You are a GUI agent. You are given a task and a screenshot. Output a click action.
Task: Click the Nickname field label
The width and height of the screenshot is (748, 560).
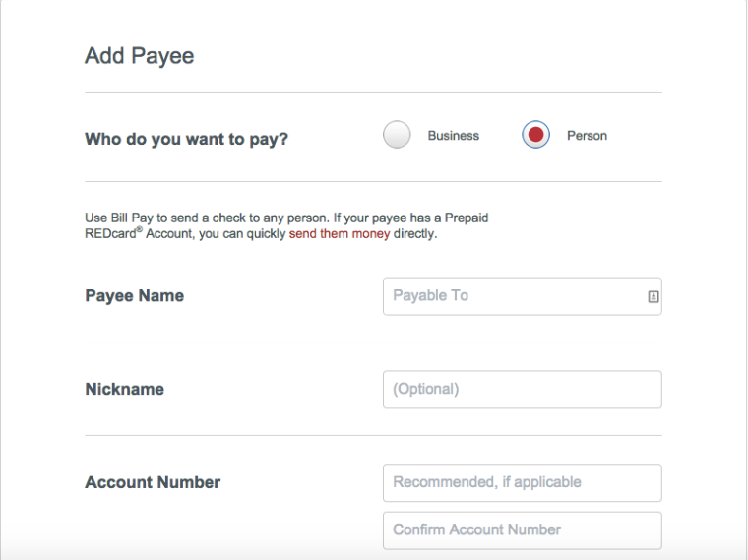(x=125, y=389)
